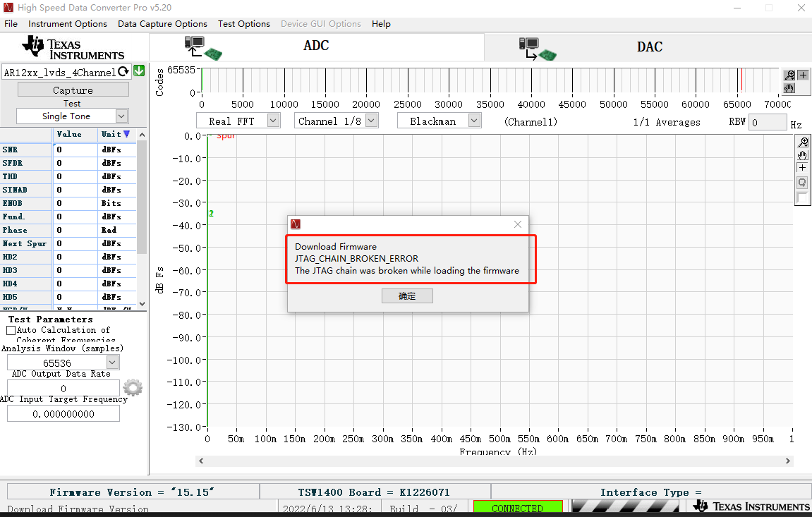This screenshot has height=517, width=812.
Task: Toggle Auto Calculation of Coherent Frequencies checkbox
Action: click(11, 330)
